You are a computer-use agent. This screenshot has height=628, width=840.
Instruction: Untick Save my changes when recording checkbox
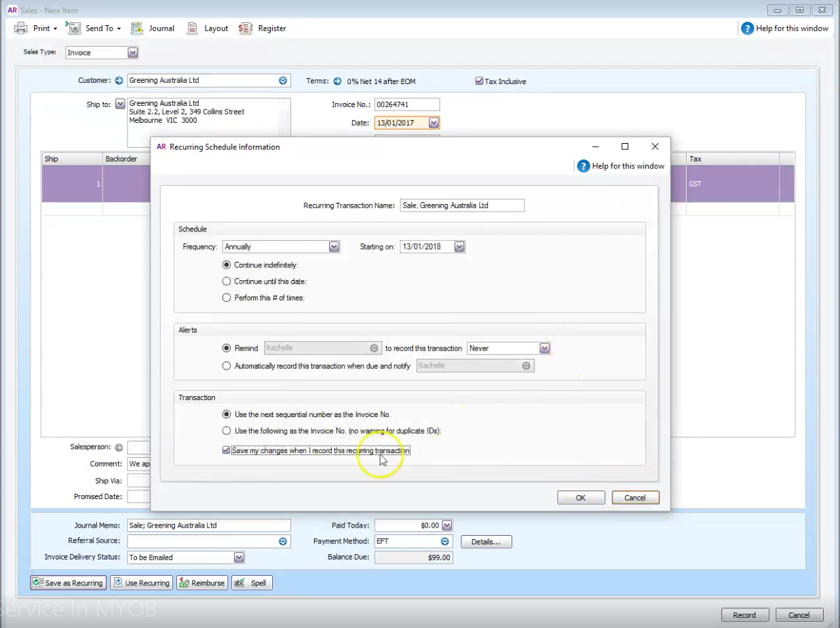[x=226, y=450]
